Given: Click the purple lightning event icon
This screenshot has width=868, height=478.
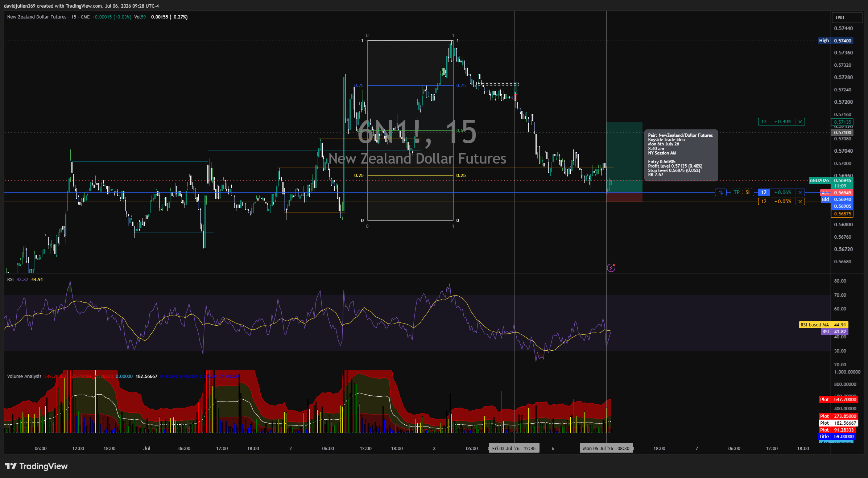Looking at the screenshot, I should tap(611, 268).
